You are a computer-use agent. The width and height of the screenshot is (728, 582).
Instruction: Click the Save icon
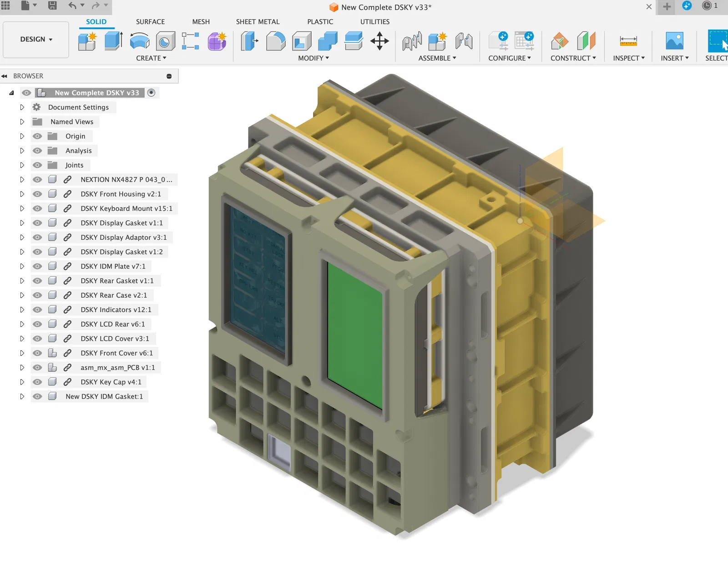52,5
